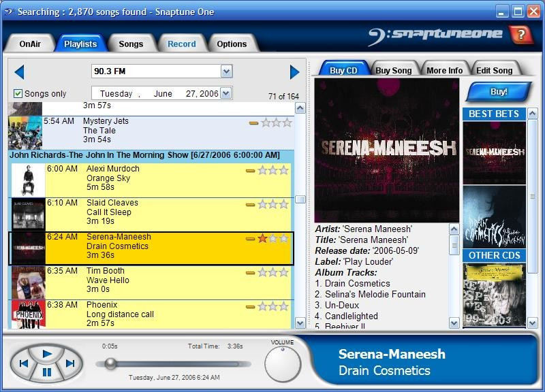Click the Mystery Jets album thumbnail
The width and height of the screenshot is (545, 392).
pos(25,133)
